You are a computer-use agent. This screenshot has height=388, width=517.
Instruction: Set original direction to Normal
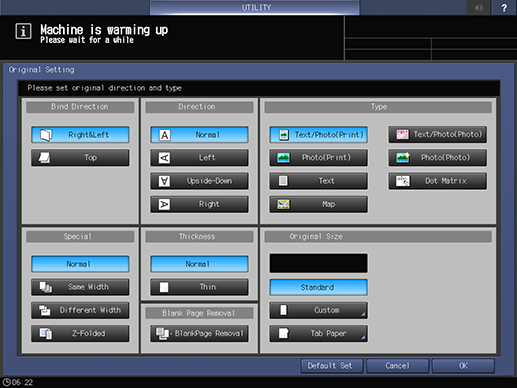click(x=199, y=135)
